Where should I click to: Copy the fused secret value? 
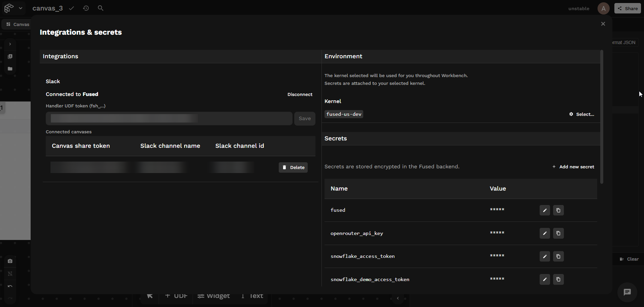558,210
